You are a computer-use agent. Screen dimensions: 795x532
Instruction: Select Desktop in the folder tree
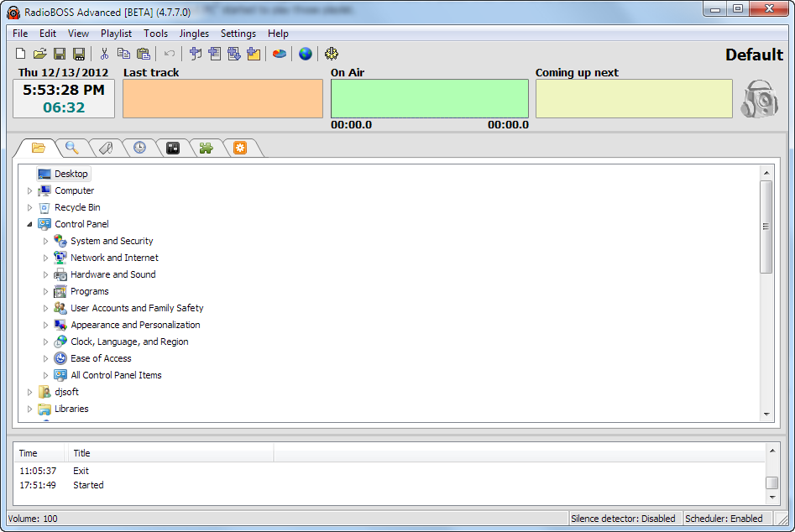point(64,174)
